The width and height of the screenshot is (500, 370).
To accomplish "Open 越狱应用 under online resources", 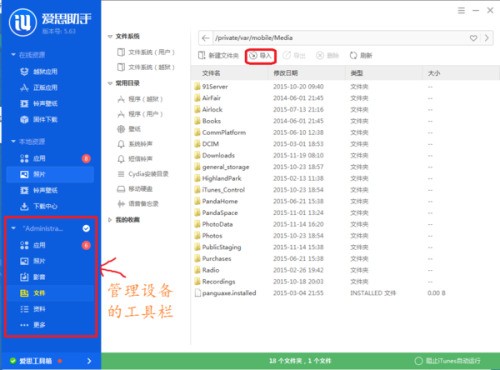I will tap(39, 72).
